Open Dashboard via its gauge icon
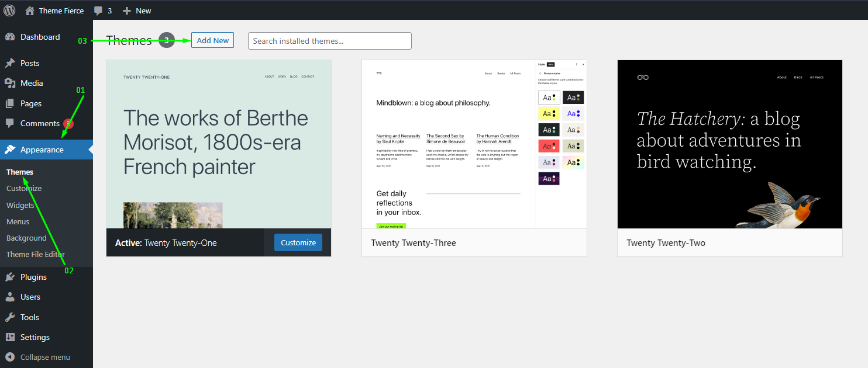Screen dimensions: 868x368 coord(10,37)
